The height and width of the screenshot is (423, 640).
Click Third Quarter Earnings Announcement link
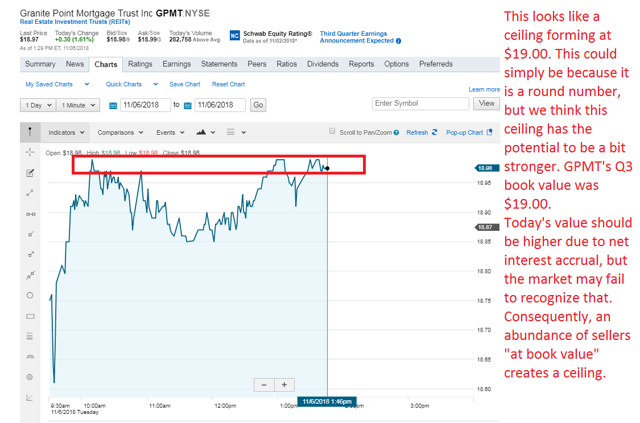pos(356,37)
